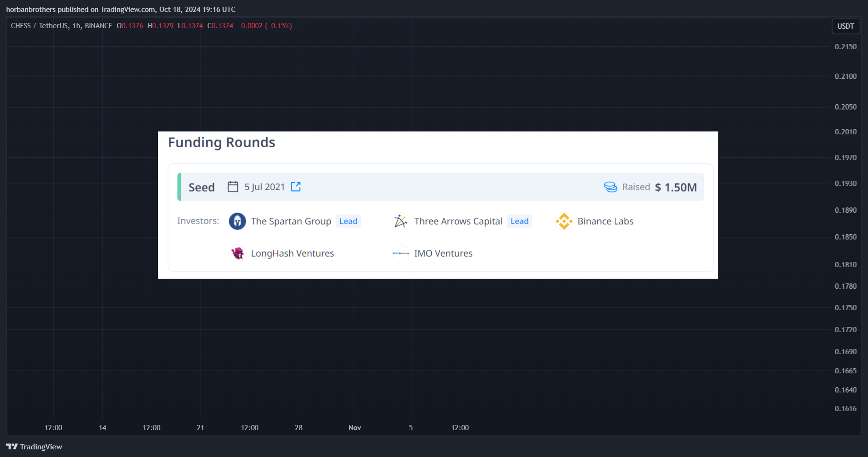
Task: Click the Nov label on time axis
Action: tap(355, 428)
